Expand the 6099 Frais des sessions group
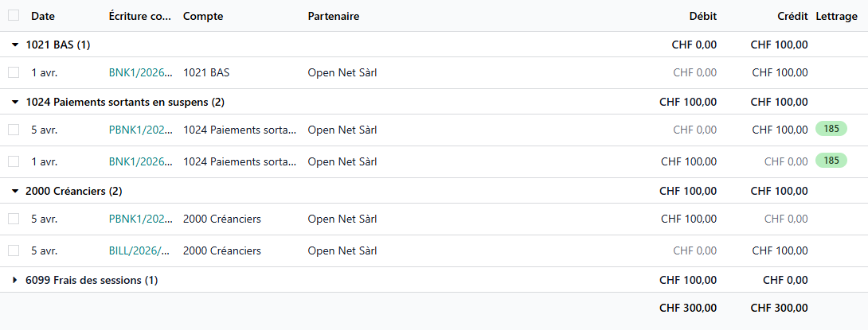This screenshot has height=330, width=868. click(x=14, y=281)
